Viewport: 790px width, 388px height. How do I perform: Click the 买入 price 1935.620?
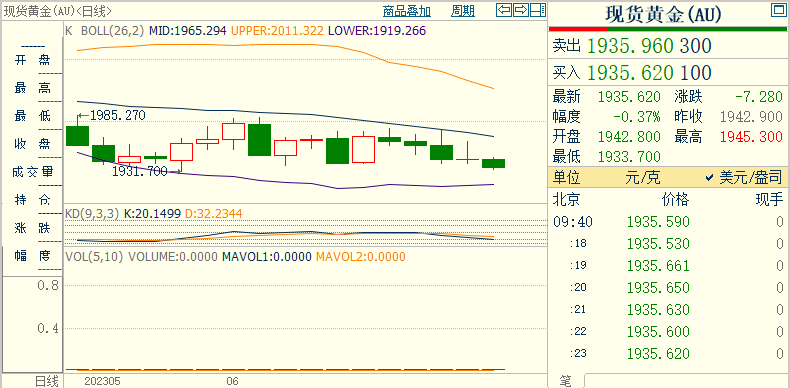click(630, 73)
